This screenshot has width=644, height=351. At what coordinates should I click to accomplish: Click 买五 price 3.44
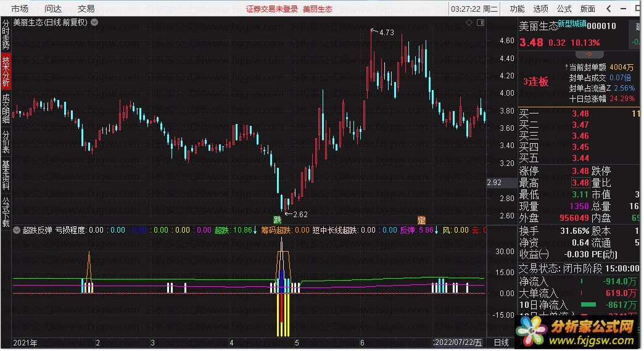click(580, 158)
